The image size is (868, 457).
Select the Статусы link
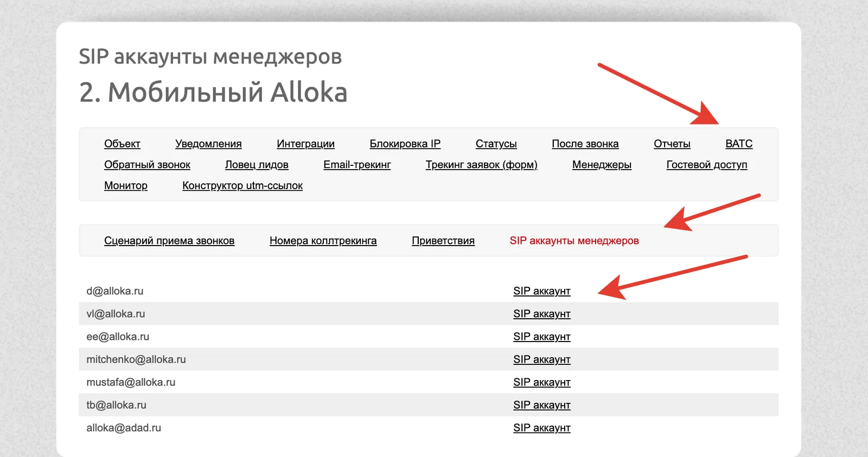496,144
